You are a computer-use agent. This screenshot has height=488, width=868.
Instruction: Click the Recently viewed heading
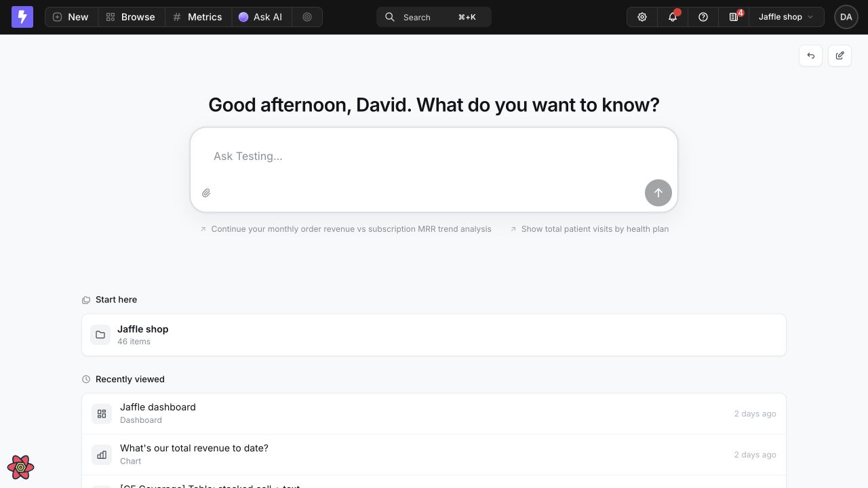[130, 380]
